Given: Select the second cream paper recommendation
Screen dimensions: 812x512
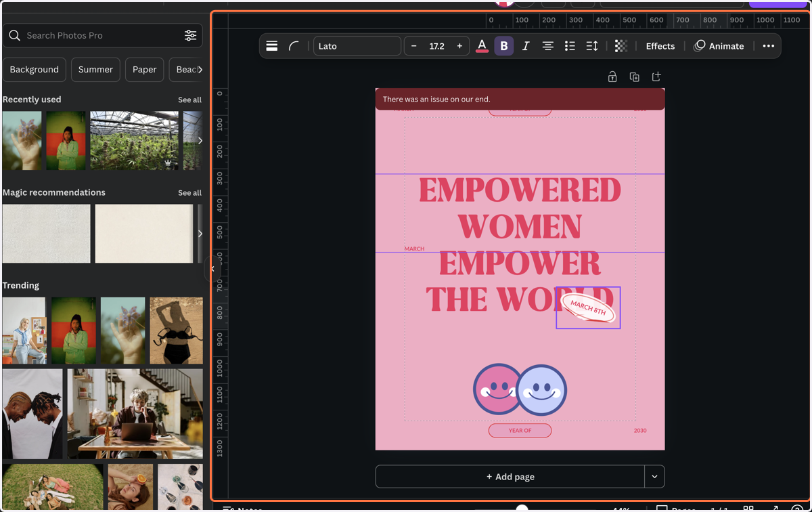Looking at the screenshot, I should tap(144, 234).
